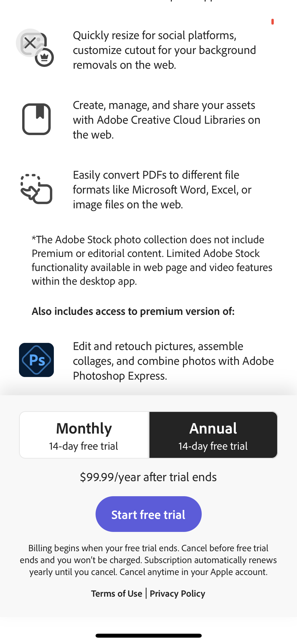Viewport: 297px width, 644px height.
Task: Open the Terms of Use
Action: click(x=117, y=594)
